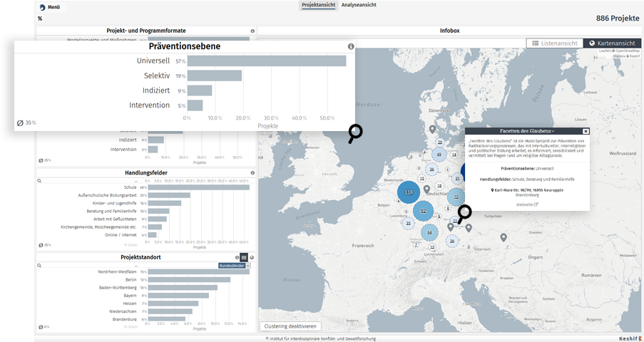The width and height of the screenshot is (644, 342).
Task: Click the Keshif logo
Action: click(630, 338)
